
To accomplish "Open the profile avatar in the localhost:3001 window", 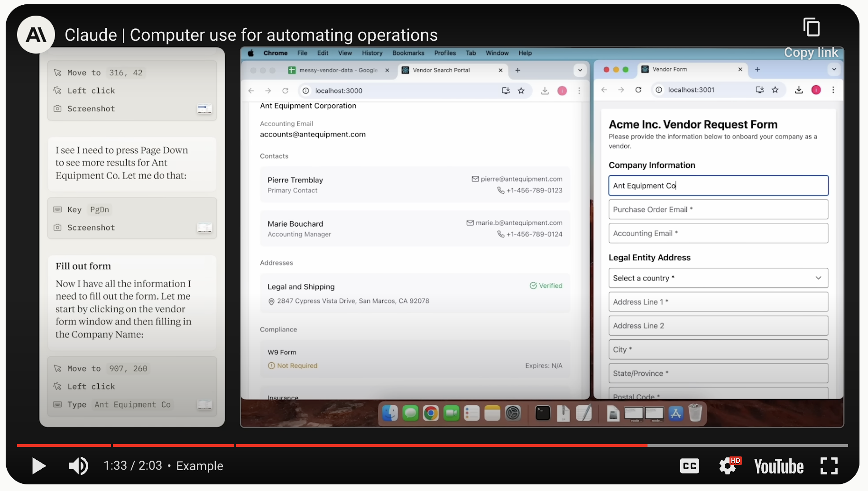I will [x=816, y=90].
